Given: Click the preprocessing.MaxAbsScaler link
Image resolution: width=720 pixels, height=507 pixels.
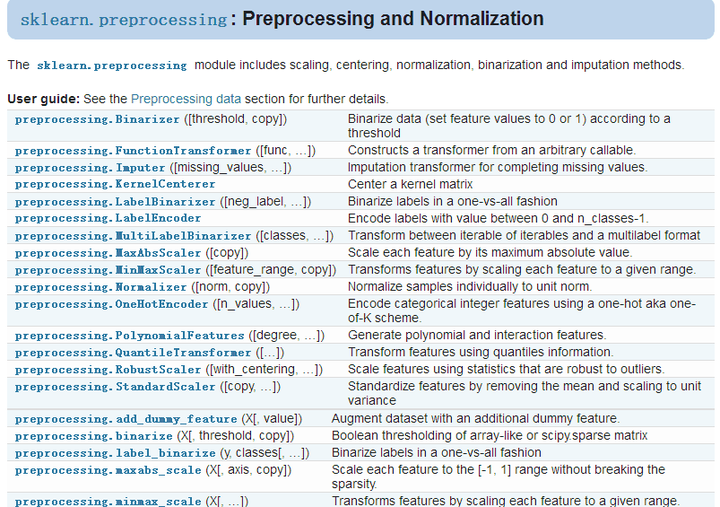Looking at the screenshot, I should click(108, 253).
